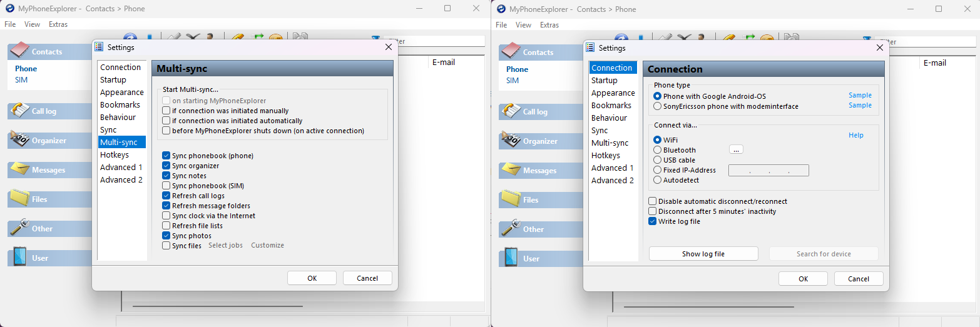Uncheck Refresh call logs option

coord(166,196)
